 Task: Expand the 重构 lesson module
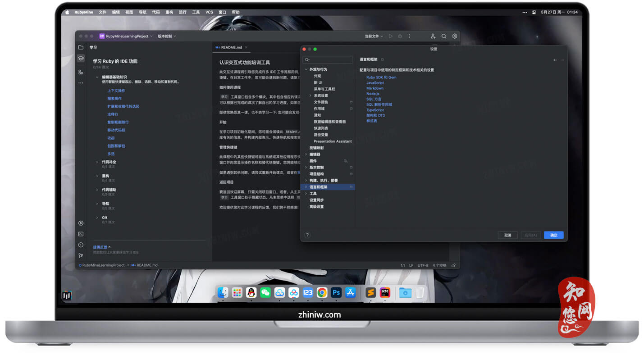(x=97, y=176)
